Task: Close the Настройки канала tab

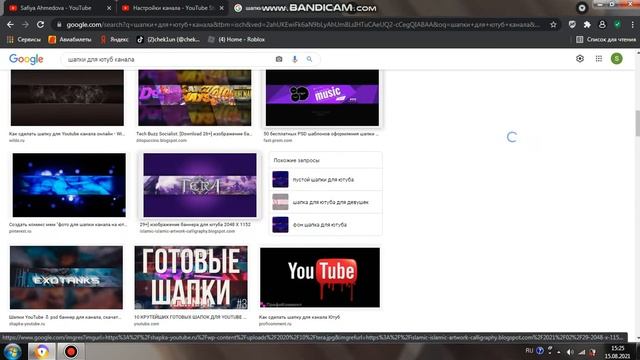Action: tap(222, 8)
